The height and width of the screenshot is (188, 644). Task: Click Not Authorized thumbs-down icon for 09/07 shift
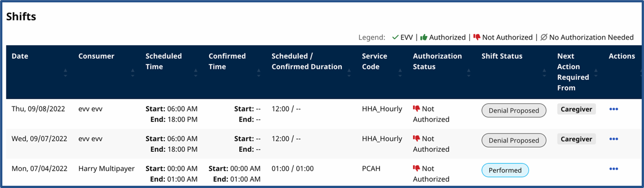click(x=416, y=139)
